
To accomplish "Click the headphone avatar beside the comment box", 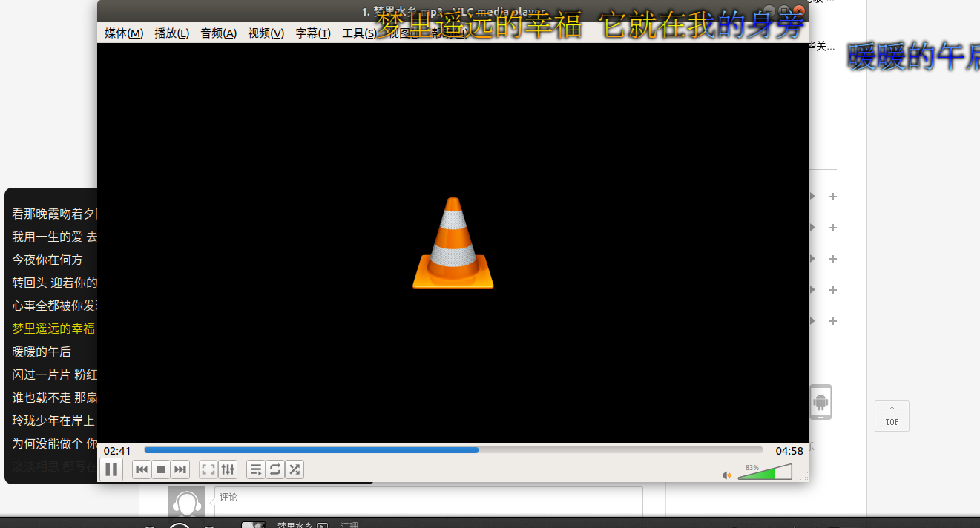I will [x=187, y=502].
